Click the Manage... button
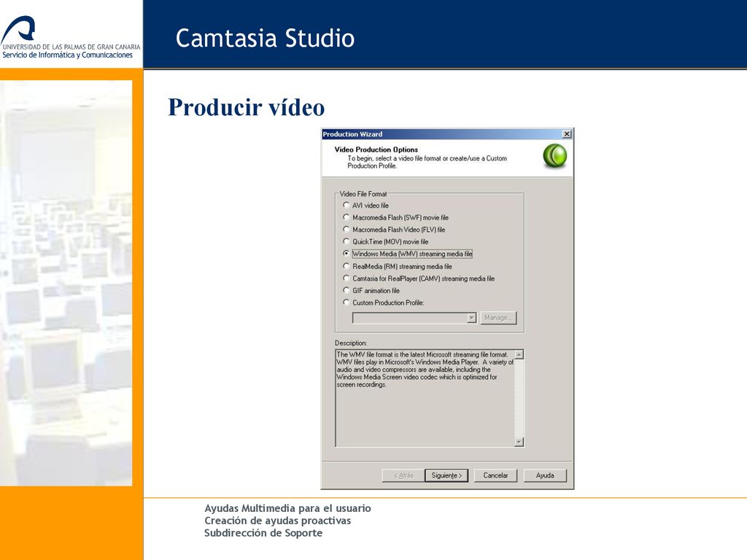This screenshot has width=747, height=560. [498, 318]
